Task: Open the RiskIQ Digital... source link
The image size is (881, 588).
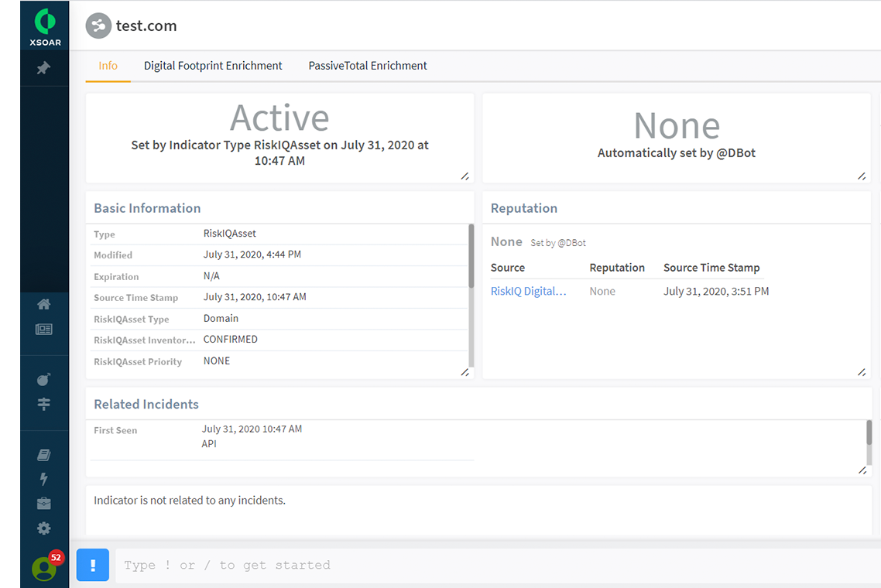Action: pyautogui.click(x=528, y=291)
